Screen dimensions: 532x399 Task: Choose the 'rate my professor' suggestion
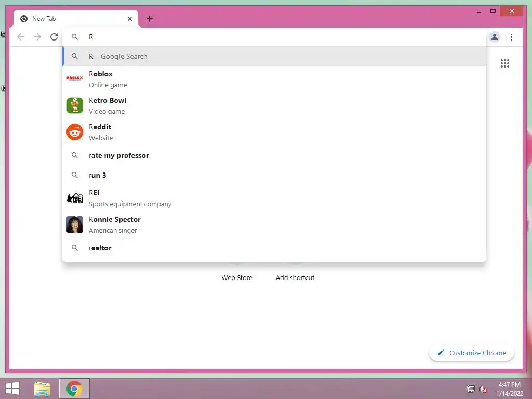[x=274, y=155]
